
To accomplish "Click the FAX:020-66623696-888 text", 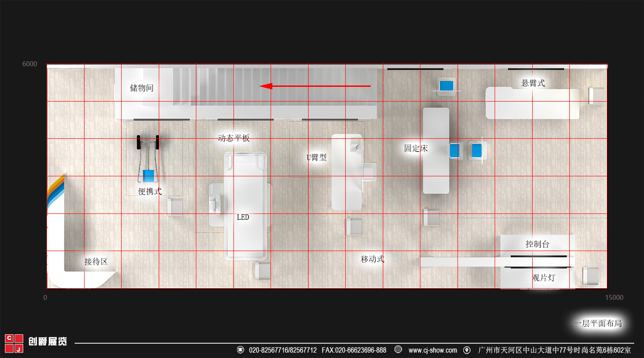I will click(354, 350).
